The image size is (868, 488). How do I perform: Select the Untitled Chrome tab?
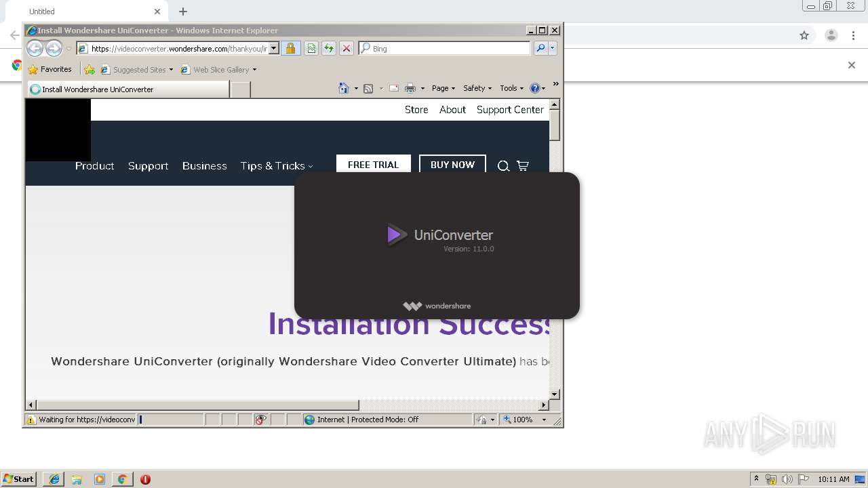click(85, 12)
